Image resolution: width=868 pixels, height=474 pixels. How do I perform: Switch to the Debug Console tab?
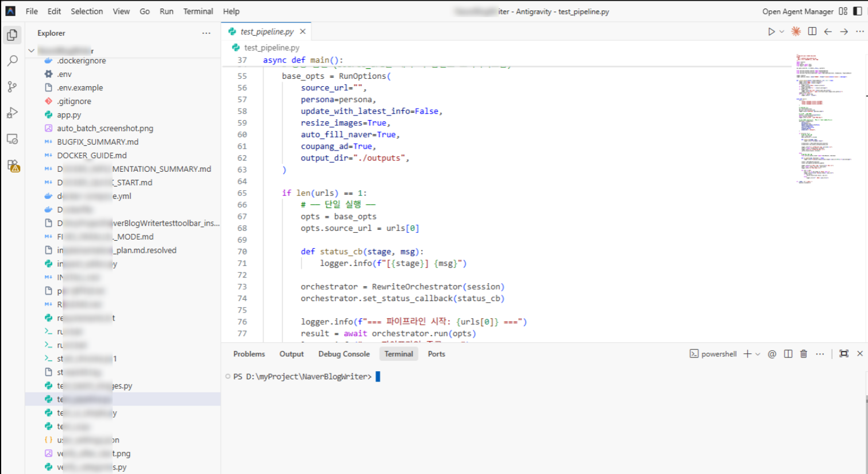344,354
